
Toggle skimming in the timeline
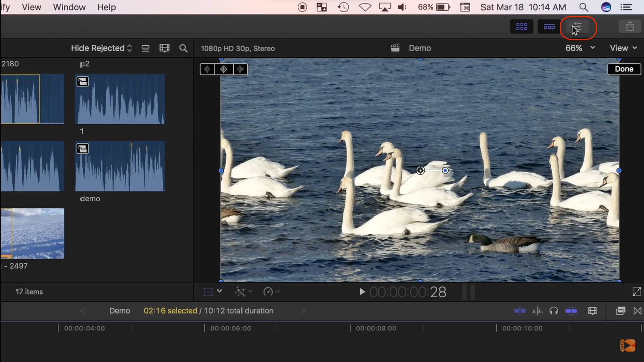(520, 311)
